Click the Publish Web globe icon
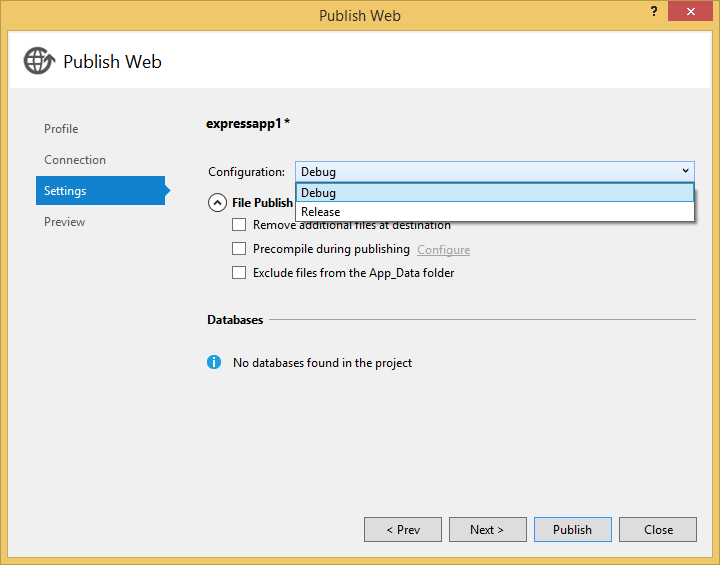 pyautogui.click(x=39, y=61)
